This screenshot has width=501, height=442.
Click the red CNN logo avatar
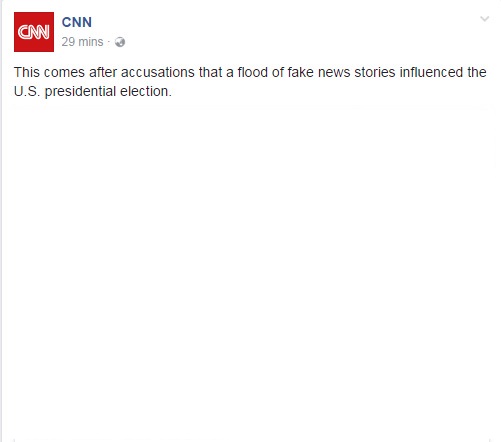[34, 32]
